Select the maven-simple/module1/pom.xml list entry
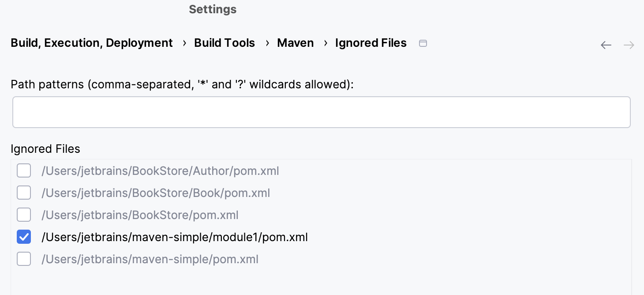This screenshot has width=644, height=295. tap(175, 237)
